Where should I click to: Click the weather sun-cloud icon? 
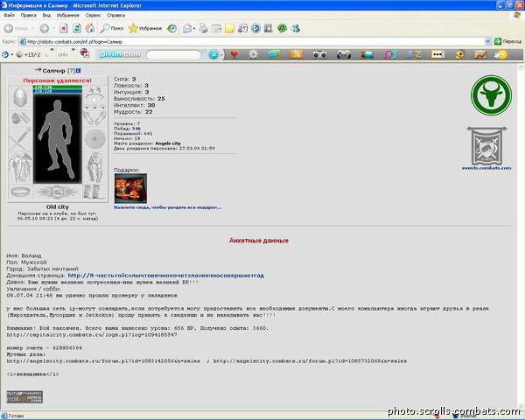click(x=500, y=54)
